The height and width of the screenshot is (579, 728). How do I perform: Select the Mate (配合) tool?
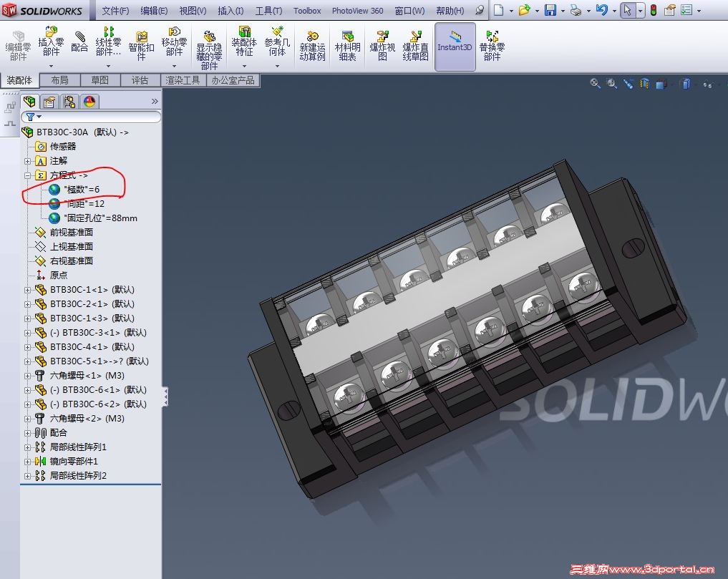click(x=79, y=42)
